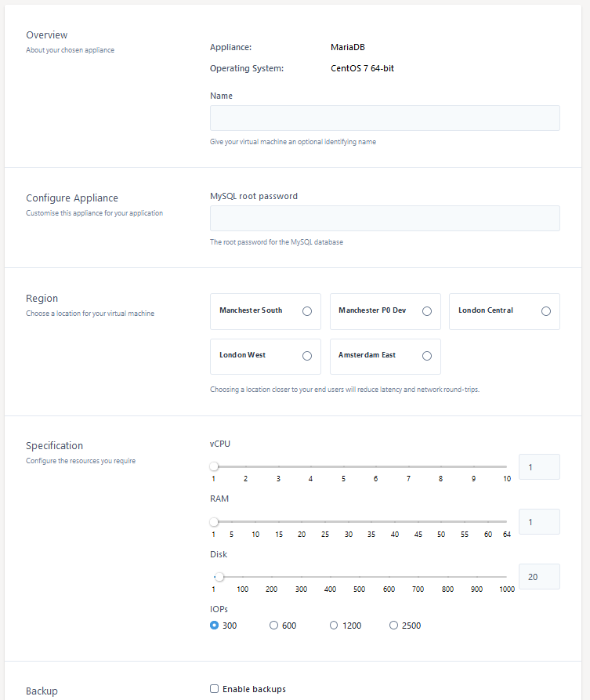Click the Disk slider handle

pyautogui.click(x=218, y=576)
